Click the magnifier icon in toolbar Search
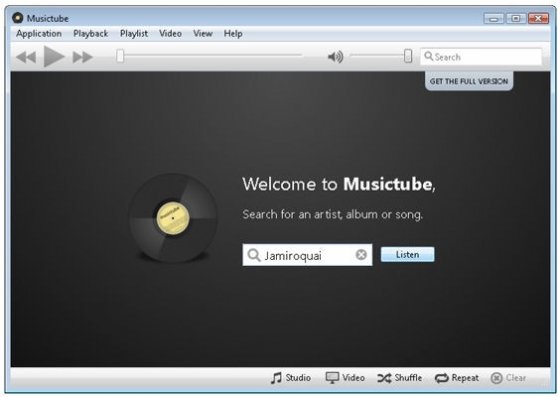Viewport: 560px width, 397px height. pos(429,56)
